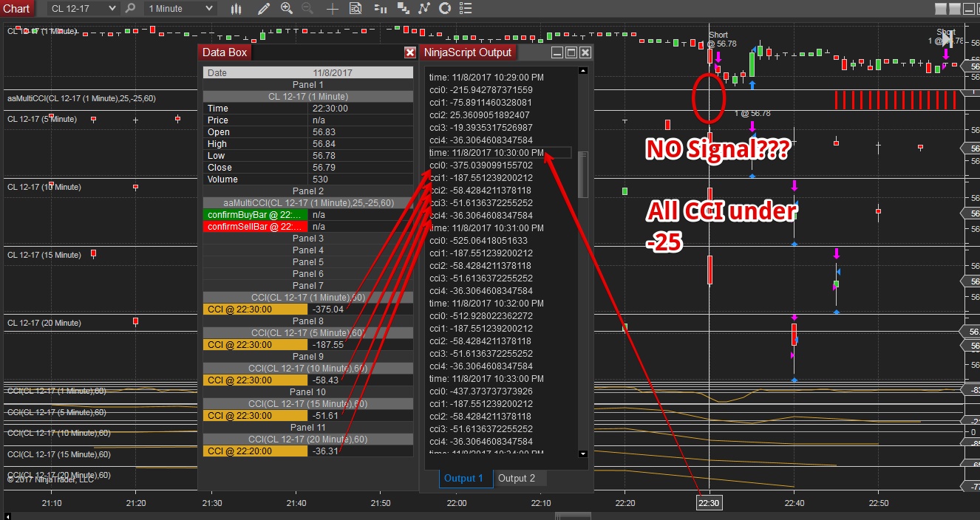
Task: Click the Volume value 530
Action: click(x=320, y=179)
